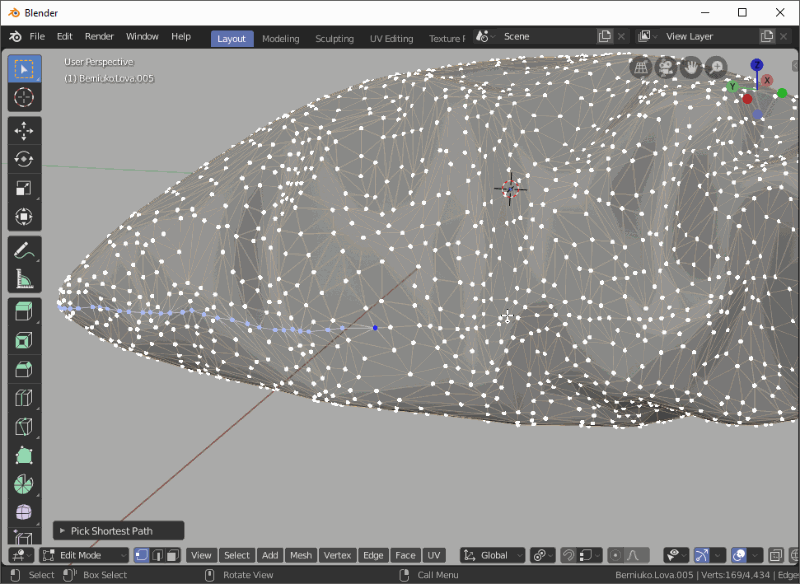Click the blue Z axis on the navigation gizmo
The image size is (800, 584).
pyautogui.click(x=756, y=64)
